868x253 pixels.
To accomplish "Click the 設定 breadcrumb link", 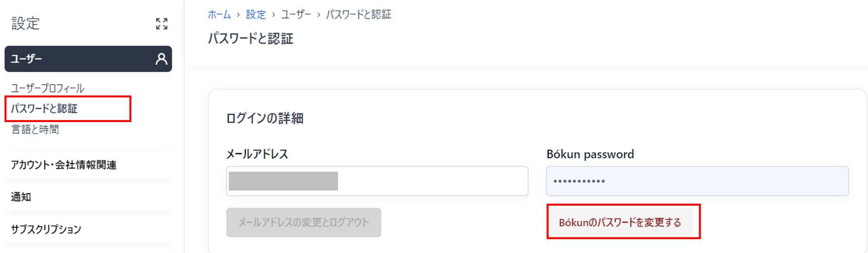I will 256,14.
